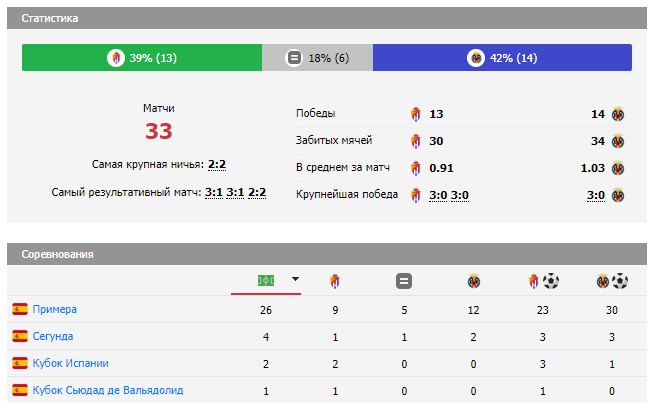The height and width of the screenshot is (412, 655).
Task: Open the Кубок Сьюдад де Вальядолид link
Action: click(x=107, y=390)
